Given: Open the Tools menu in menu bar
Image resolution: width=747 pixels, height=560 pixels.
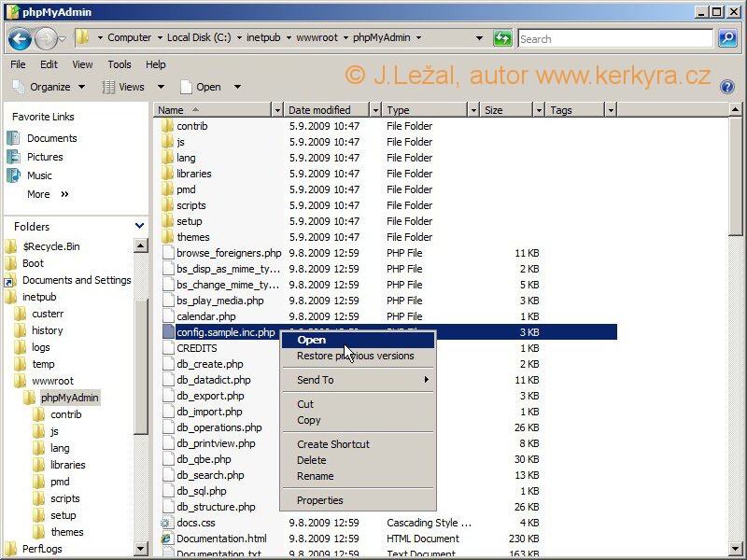Looking at the screenshot, I should [x=120, y=64].
